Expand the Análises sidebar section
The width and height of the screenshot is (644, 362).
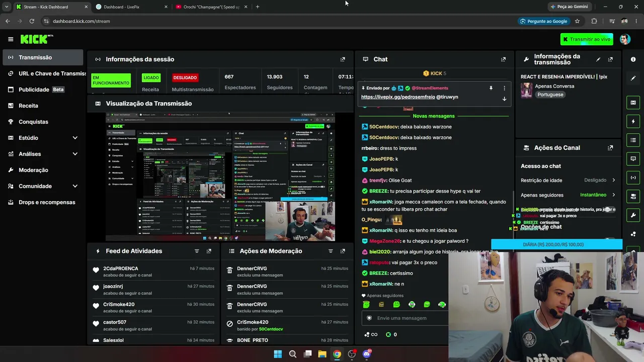coord(42,154)
